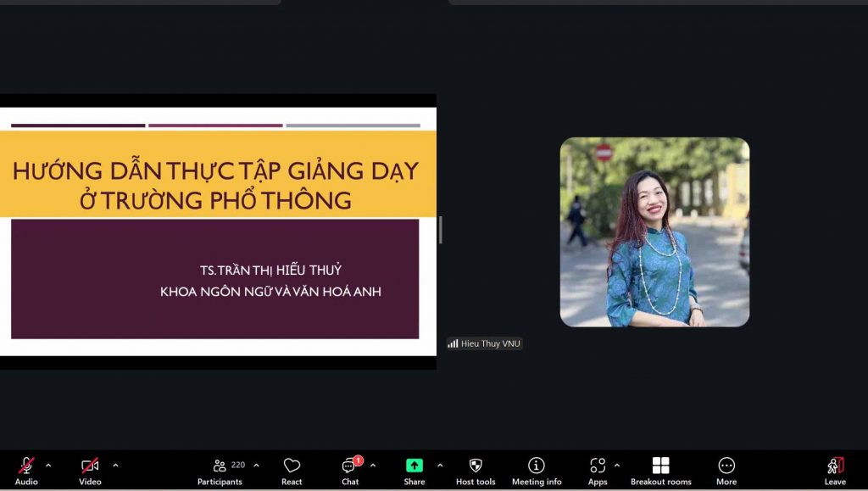Expand share options arrow beside Share
The width and height of the screenshot is (868, 491).
439,465
